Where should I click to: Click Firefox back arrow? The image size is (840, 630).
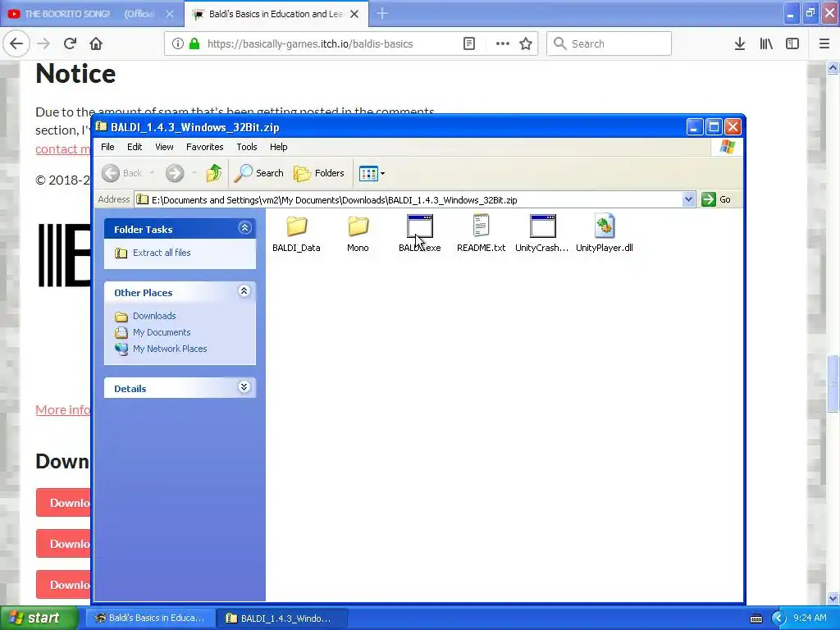pos(16,43)
